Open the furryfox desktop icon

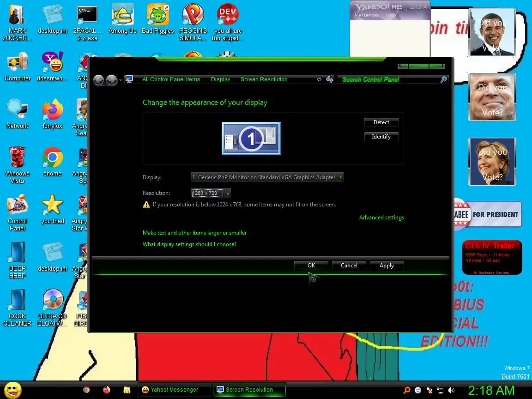point(52,114)
